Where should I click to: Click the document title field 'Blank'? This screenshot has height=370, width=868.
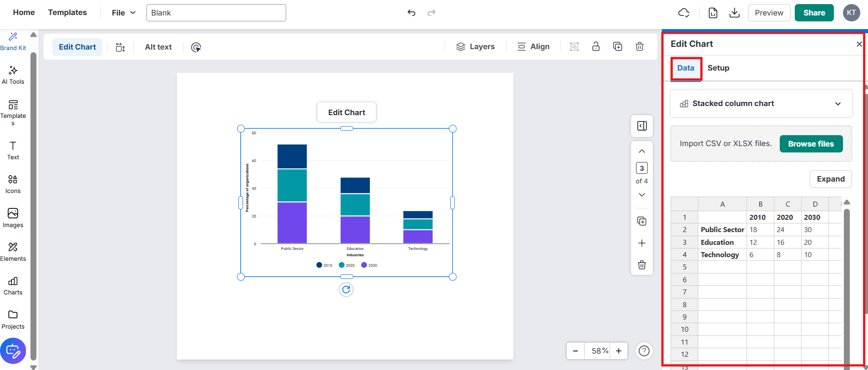point(216,13)
